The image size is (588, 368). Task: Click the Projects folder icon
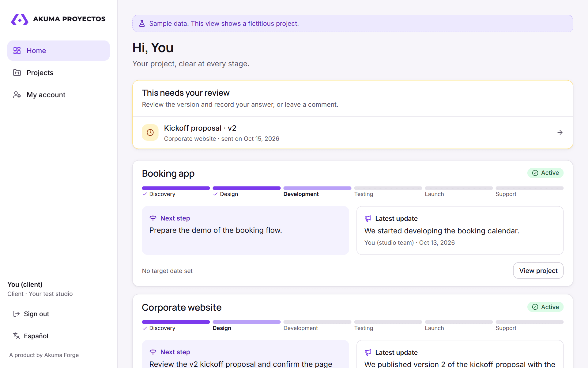pos(17,73)
